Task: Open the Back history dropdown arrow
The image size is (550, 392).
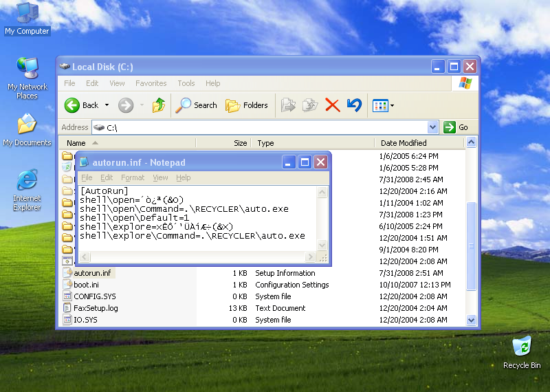Action: click(x=107, y=105)
